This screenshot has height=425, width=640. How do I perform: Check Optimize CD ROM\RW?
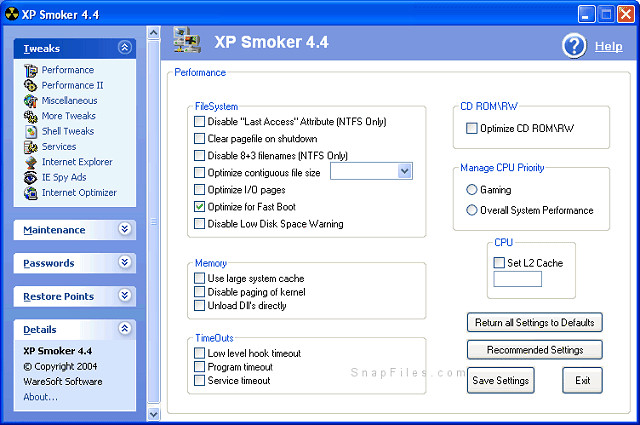click(471, 129)
